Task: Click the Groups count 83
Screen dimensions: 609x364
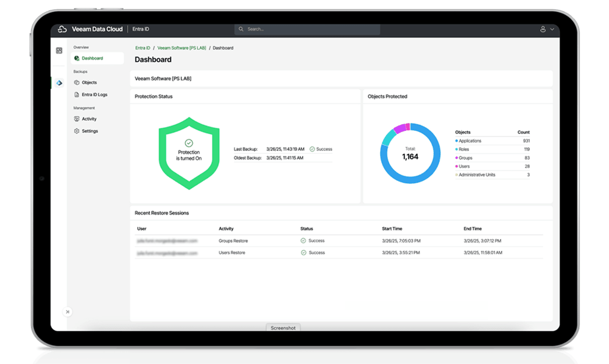Action: point(527,158)
